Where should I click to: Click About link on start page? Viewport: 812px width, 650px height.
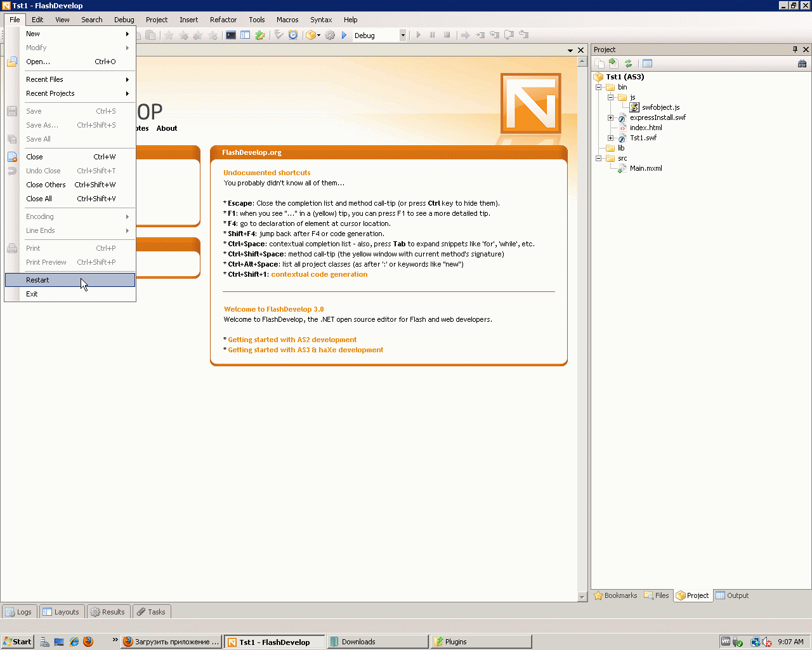tap(167, 128)
